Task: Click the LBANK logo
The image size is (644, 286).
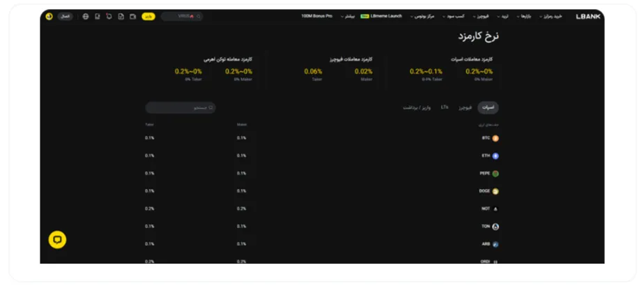Action: pos(588,16)
